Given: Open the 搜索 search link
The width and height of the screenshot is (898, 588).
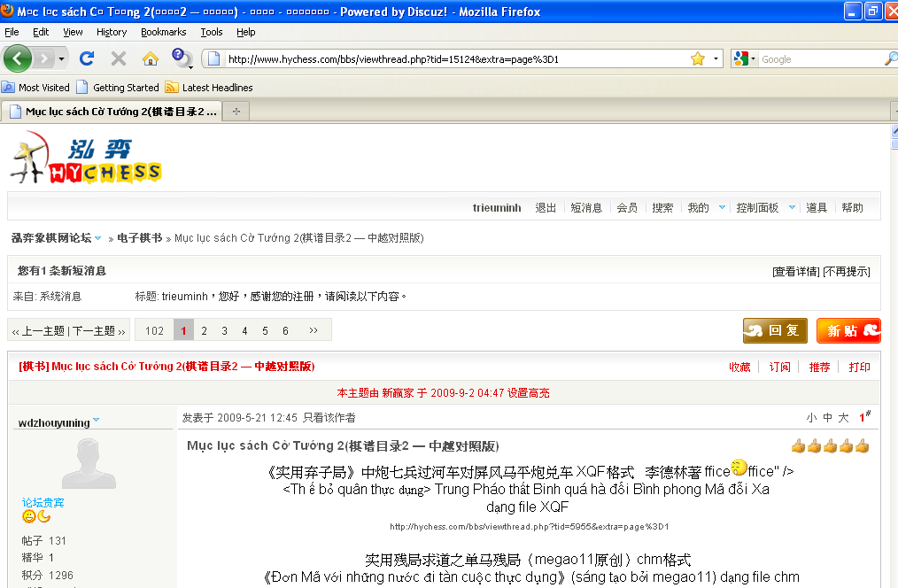Looking at the screenshot, I should coord(662,208).
